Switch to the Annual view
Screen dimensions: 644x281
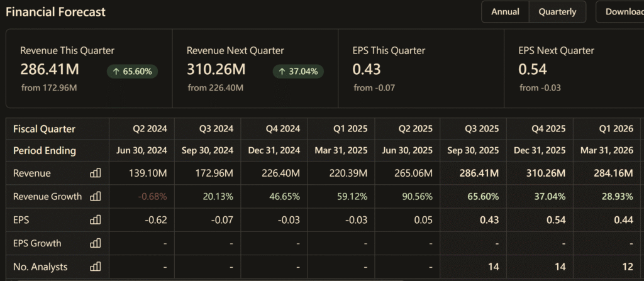pyautogui.click(x=505, y=12)
